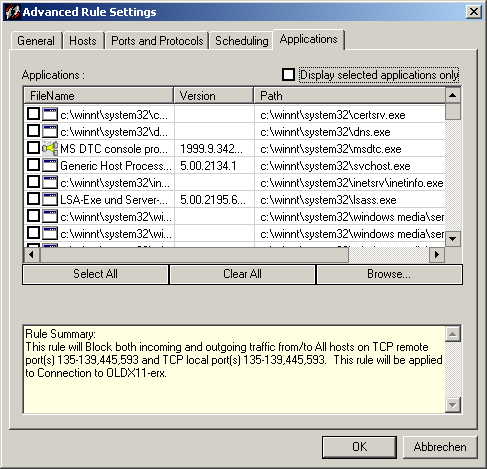Click the applications list scroll down arrow
Image resolution: width=487 pixels, height=469 pixels.
(453, 239)
